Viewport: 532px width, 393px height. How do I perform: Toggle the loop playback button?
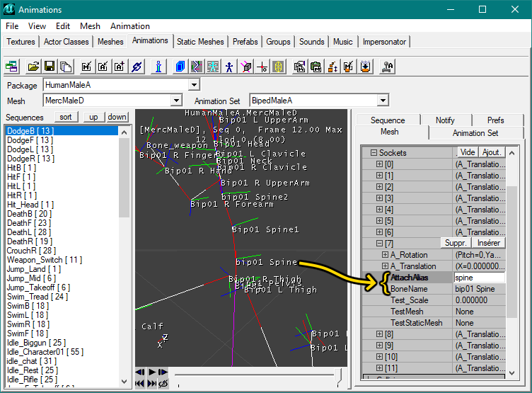click(x=163, y=384)
